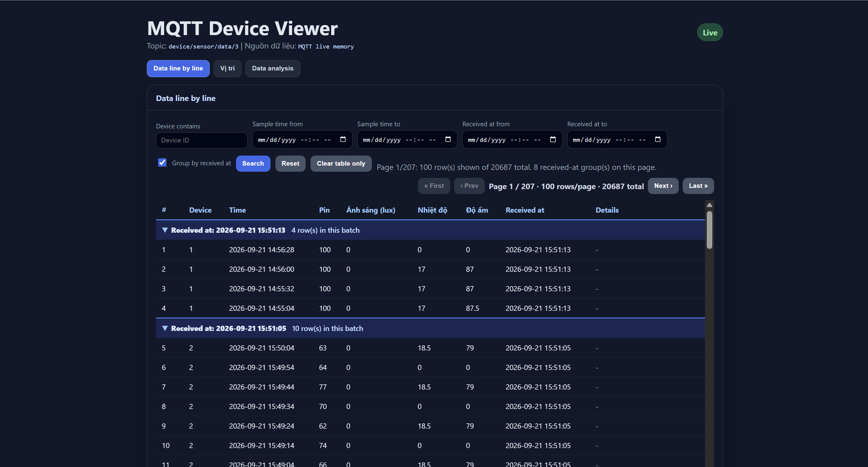Click the topic text device/sensor/data/3
Screen dimensions: 868x467
(204, 46)
